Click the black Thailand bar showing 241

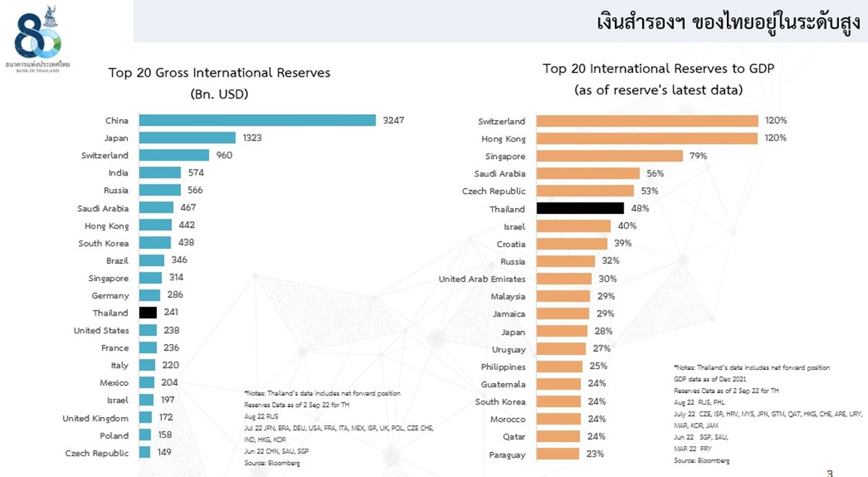click(148, 313)
